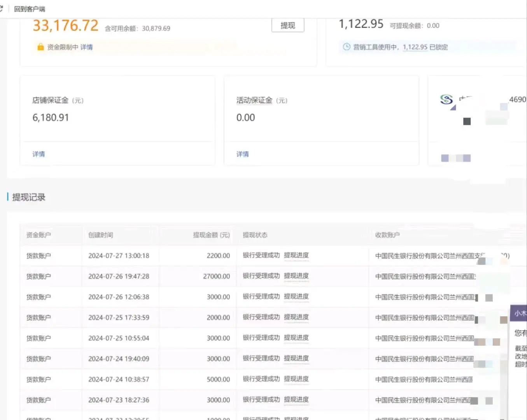Open 详情 under 店铺保证金
Viewport: 527px width, 420px height.
coord(39,154)
